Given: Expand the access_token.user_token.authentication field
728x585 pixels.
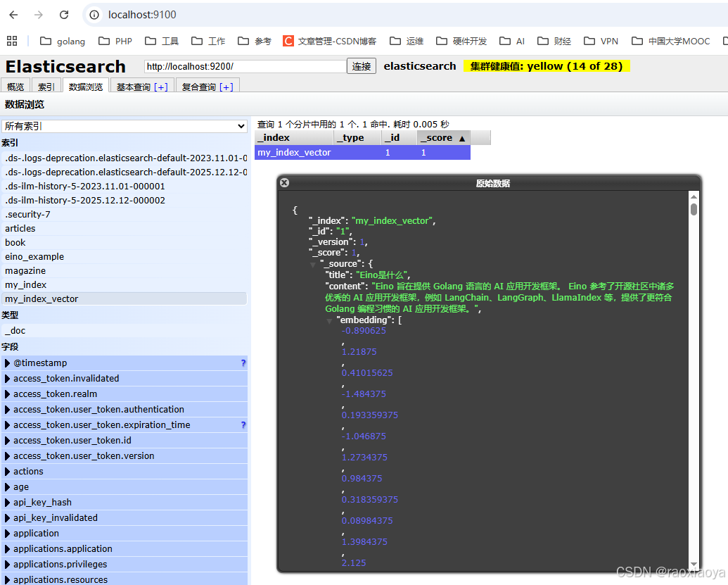Looking at the screenshot, I should pyautogui.click(x=8, y=410).
